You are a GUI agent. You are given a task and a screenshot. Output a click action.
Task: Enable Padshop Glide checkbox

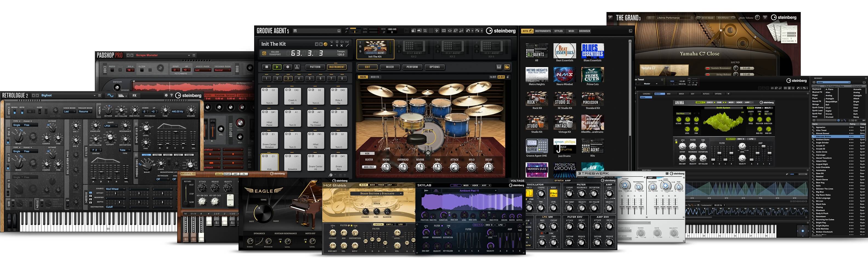pos(142,70)
